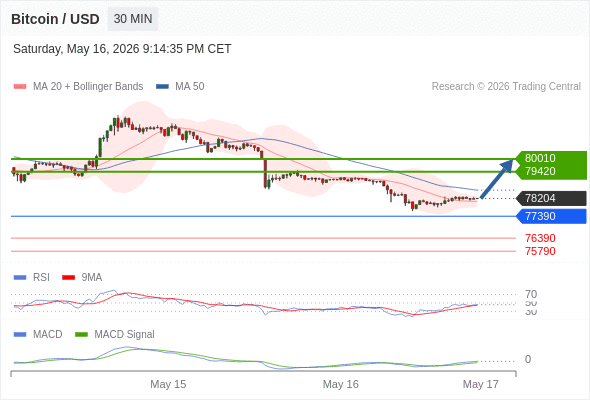Select the 79420 resistance price label
Screen dimensions: 590x400
[540, 171]
